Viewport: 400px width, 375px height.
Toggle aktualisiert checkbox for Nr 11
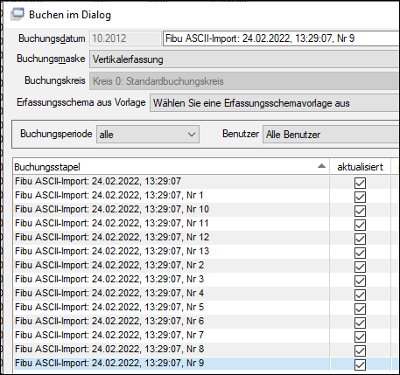pos(360,225)
